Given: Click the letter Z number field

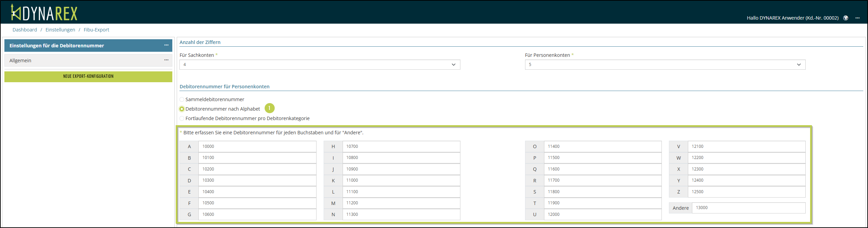Looking at the screenshot, I should (746, 192).
